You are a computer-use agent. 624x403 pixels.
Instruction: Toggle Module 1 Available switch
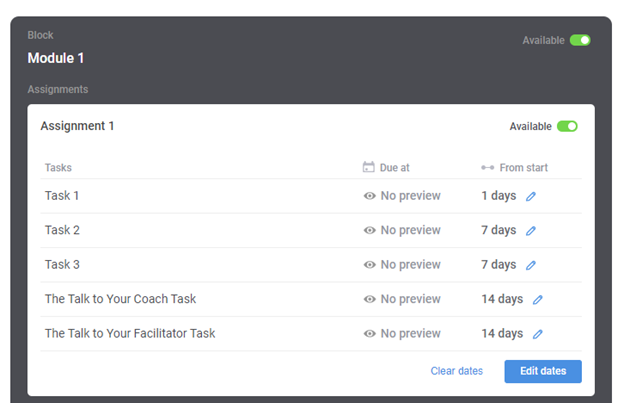pos(580,40)
